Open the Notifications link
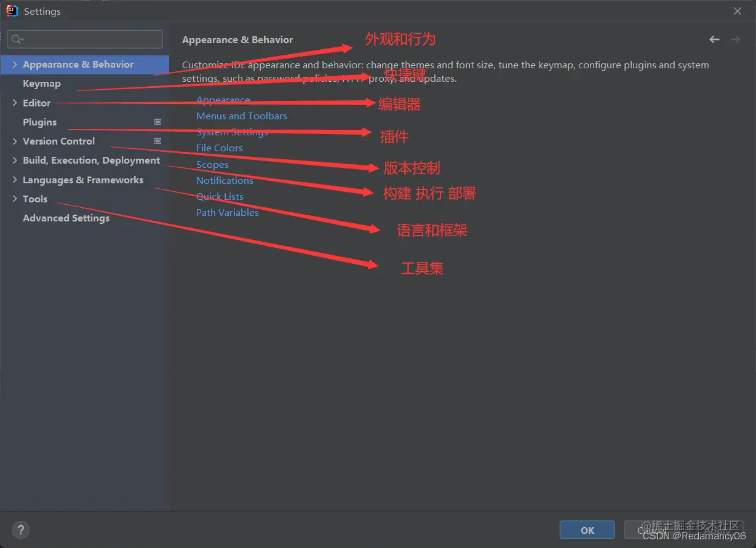The height and width of the screenshot is (548, 756). tap(225, 180)
